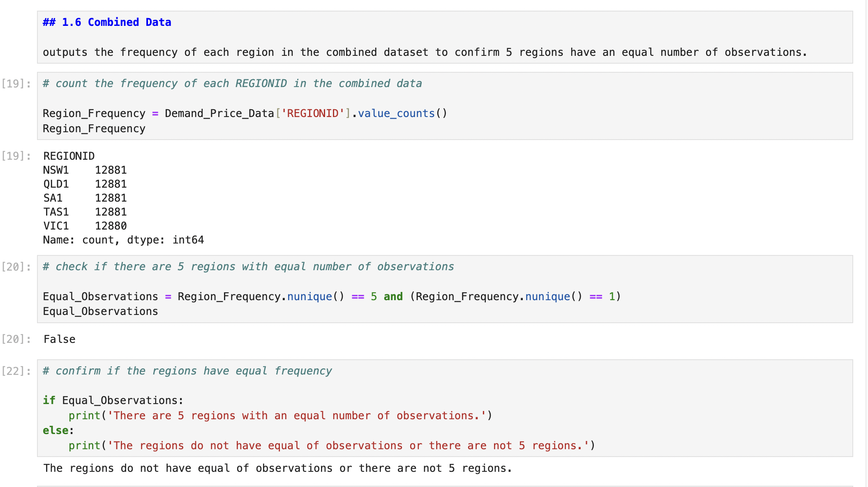Viewport: 868px width, 487px height.
Task: Click the VIC1 12880 output row
Action: point(85,226)
